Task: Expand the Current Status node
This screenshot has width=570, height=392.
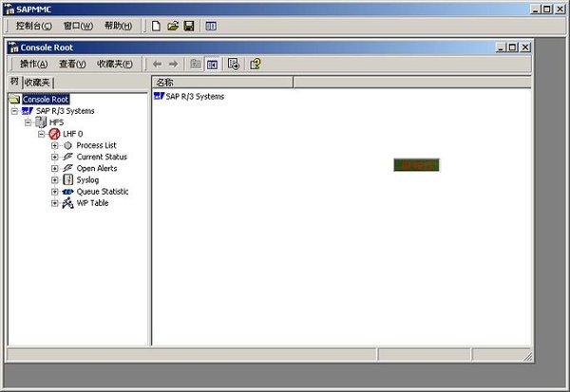Action: 55,157
